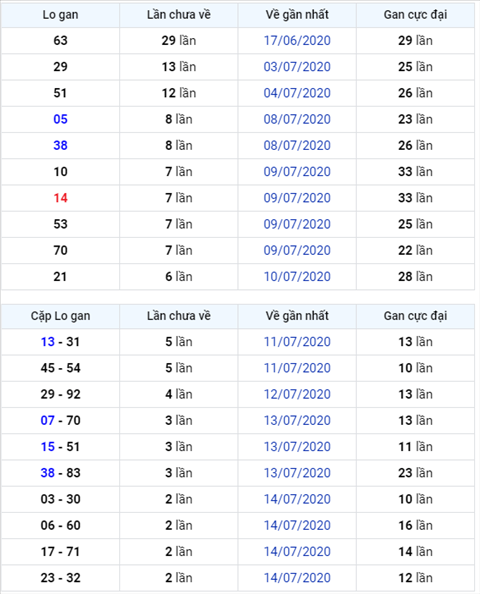The width and height of the screenshot is (480, 594).
Task: Select '4 lần' cell in row 29 - 92
Action: (x=179, y=394)
